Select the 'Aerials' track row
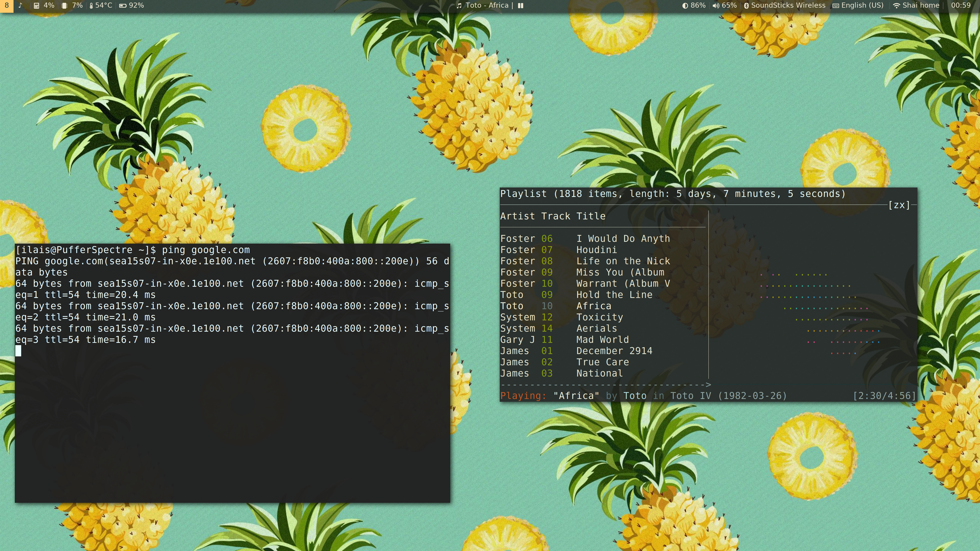Screen dimensions: 980x551 [x=603, y=329]
